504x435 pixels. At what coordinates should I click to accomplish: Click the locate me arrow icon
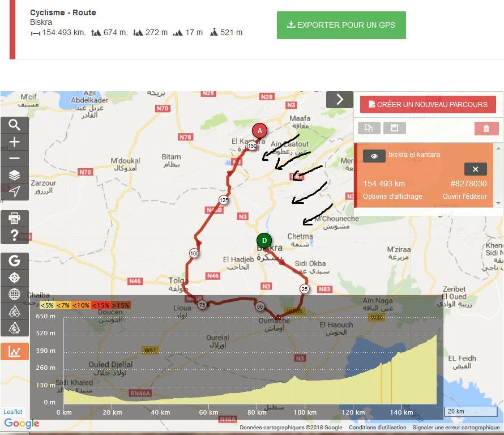coord(15,191)
